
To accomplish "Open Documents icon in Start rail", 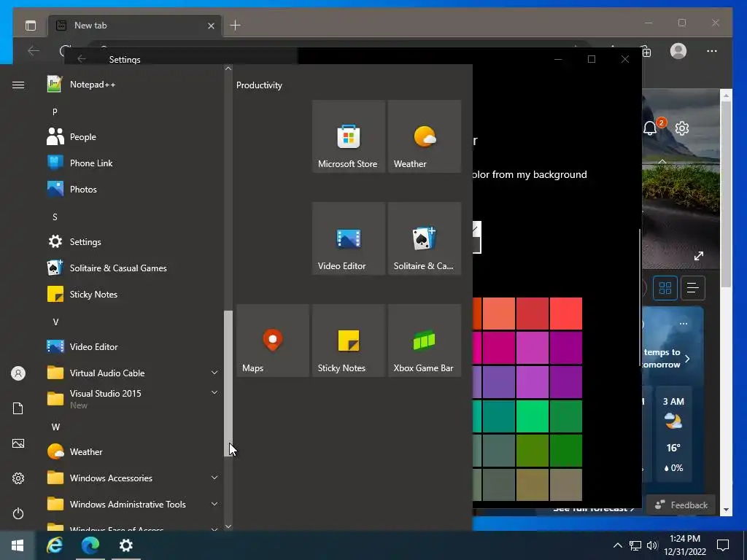I will [18, 408].
